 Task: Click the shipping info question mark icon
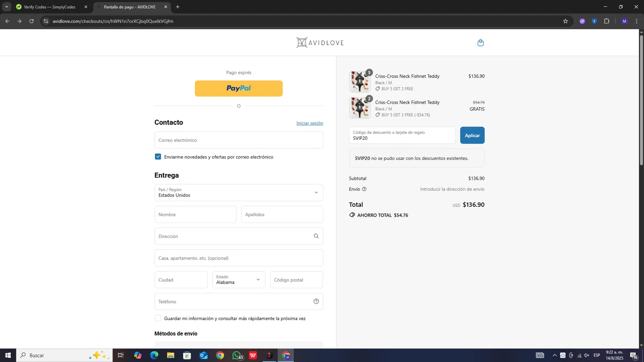click(x=364, y=189)
